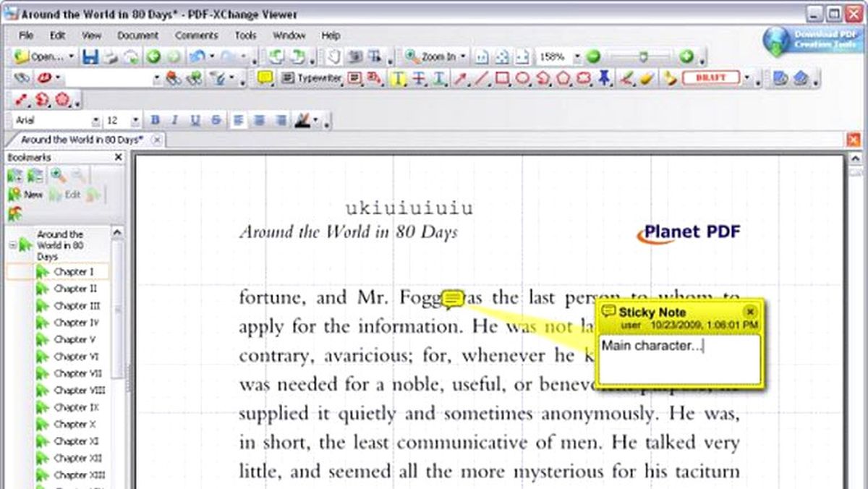This screenshot has width=868, height=489.
Task: Click the perimeter measurement tool
Action: [42, 99]
